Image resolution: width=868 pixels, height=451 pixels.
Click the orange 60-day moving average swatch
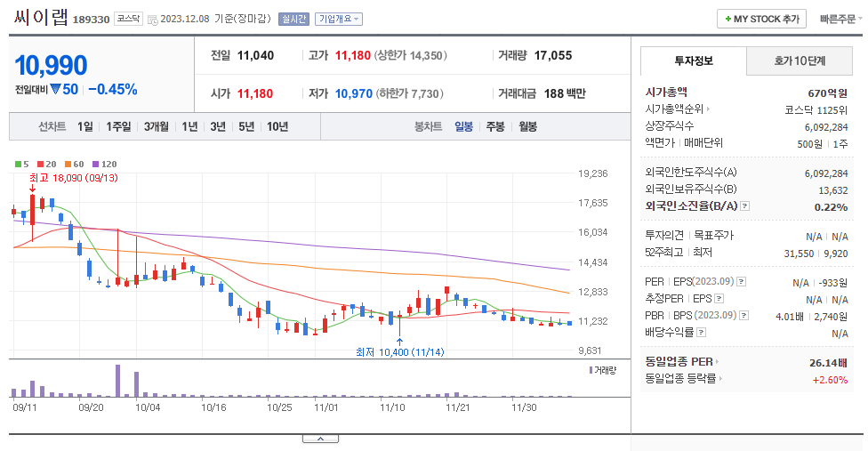[68, 165]
